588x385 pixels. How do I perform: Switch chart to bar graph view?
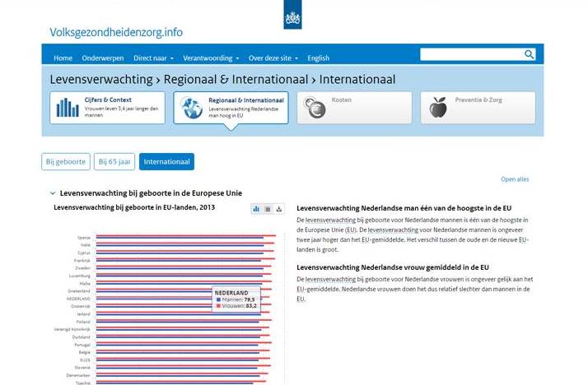tap(256, 209)
